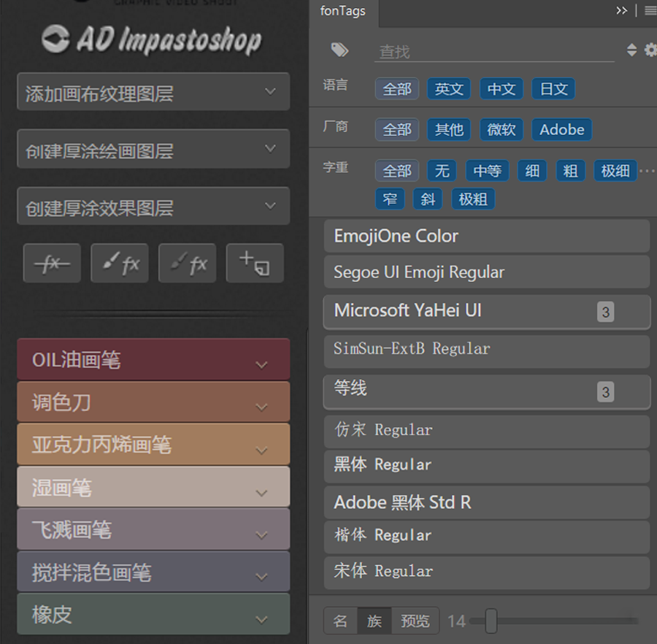
Task: Open 创建厚涂效果图层 dropdown
Action: [x=153, y=206]
